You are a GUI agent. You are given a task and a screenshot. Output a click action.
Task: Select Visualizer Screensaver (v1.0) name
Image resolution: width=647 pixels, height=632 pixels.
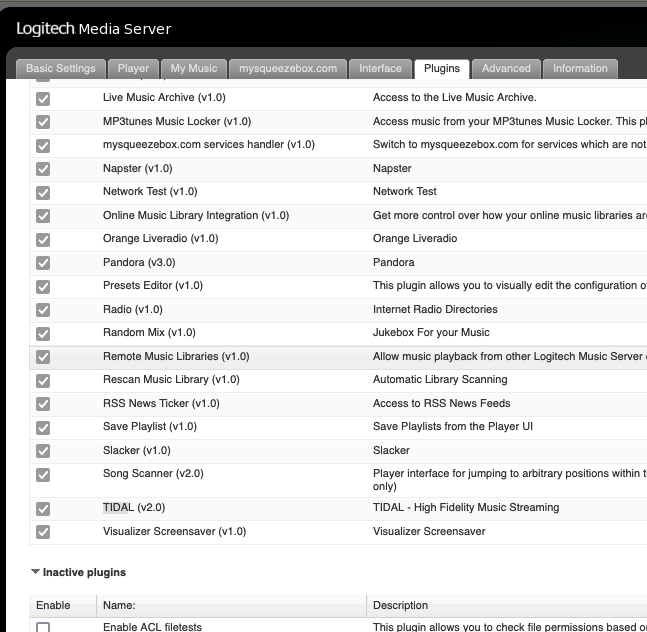(175, 531)
